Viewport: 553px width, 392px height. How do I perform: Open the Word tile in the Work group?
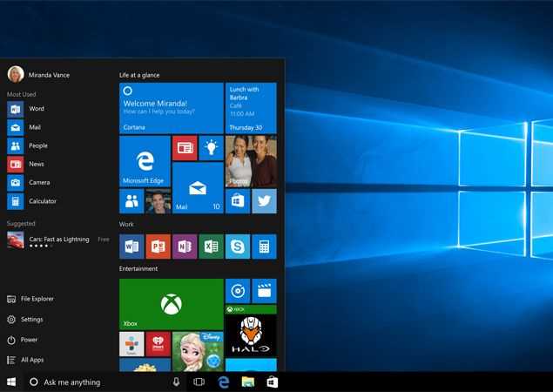pos(132,247)
